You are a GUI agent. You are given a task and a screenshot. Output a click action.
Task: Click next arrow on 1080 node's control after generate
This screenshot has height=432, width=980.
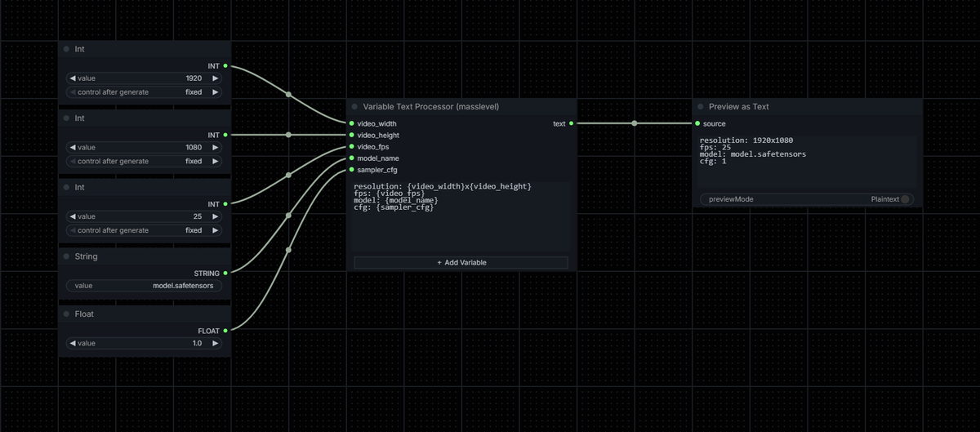[216, 162]
